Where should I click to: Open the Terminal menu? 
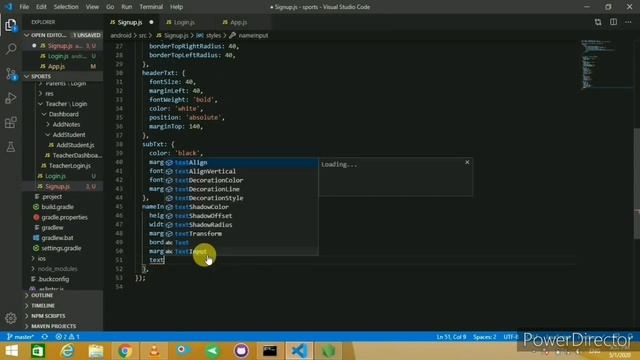[x=151, y=7]
